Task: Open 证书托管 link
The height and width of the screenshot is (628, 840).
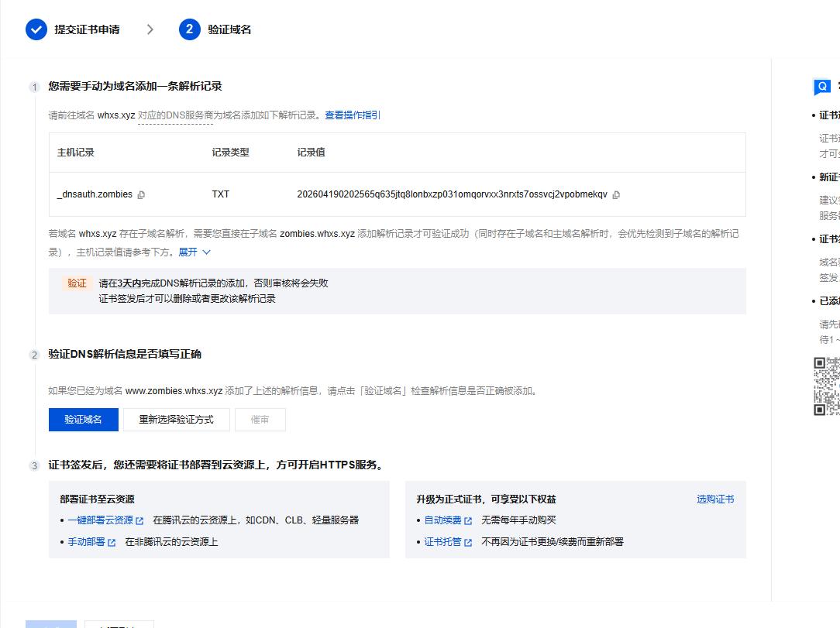Action: point(443,542)
